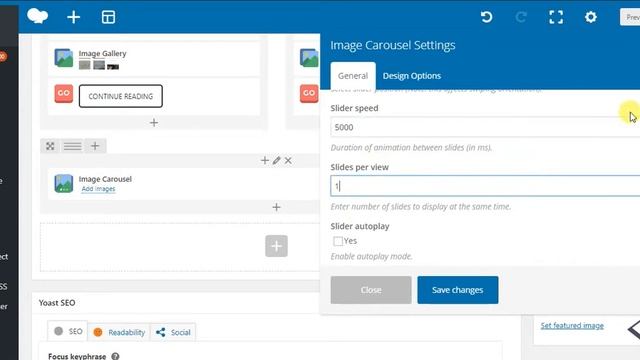The height and width of the screenshot is (360, 640).
Task: Focus the Slides per view field
Action: pyautogui.click(x=485, y=186)
